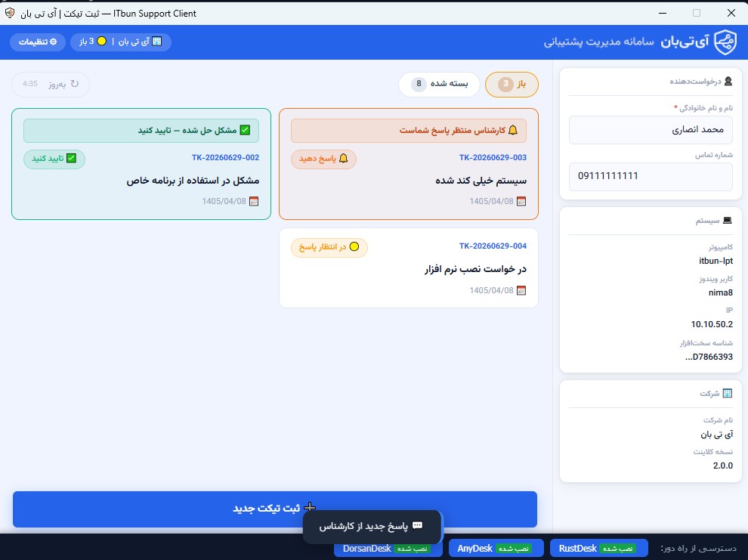
Task: Select company name آی تی بان in شرکت panel
Action: (x=716, y=435)
